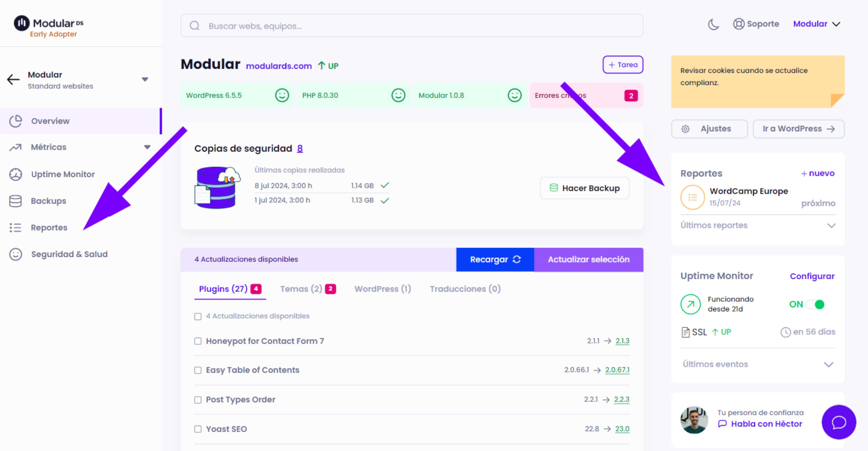Viewport: 868px width, 451px height.
Task: Select all 4 Actualizaciones disponibles checkbox
Action: (x=198, y=317)
